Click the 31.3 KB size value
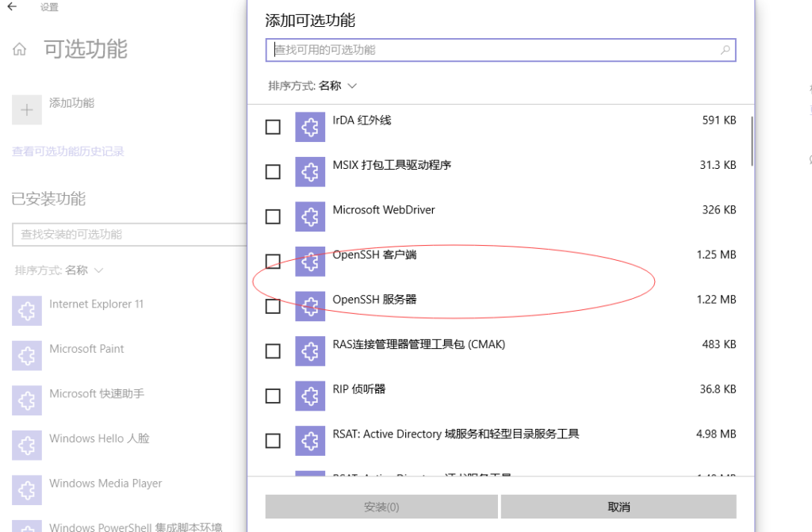Viewport: 812px width, 532px height. (718, 165)
